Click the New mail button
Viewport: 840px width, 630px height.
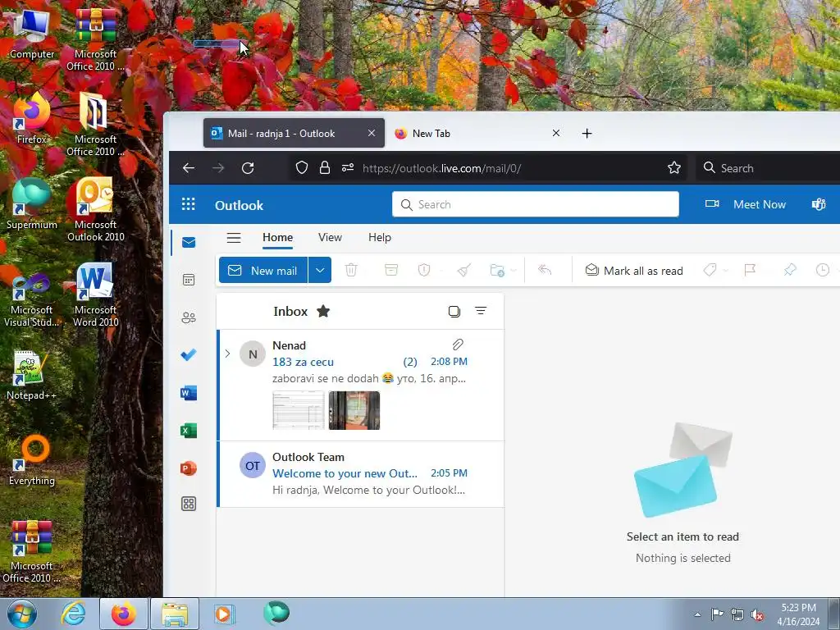263,271
